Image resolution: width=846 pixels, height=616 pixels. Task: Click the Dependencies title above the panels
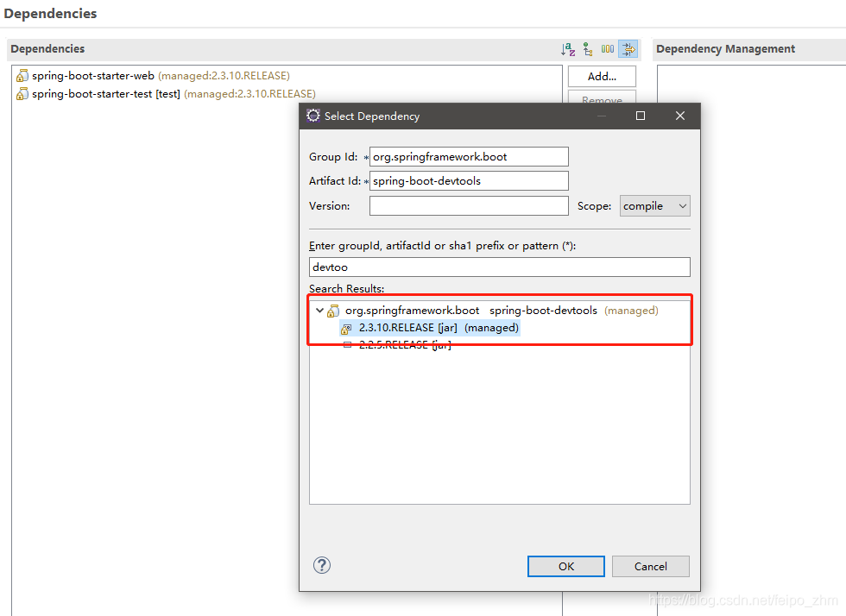point(50,13)
